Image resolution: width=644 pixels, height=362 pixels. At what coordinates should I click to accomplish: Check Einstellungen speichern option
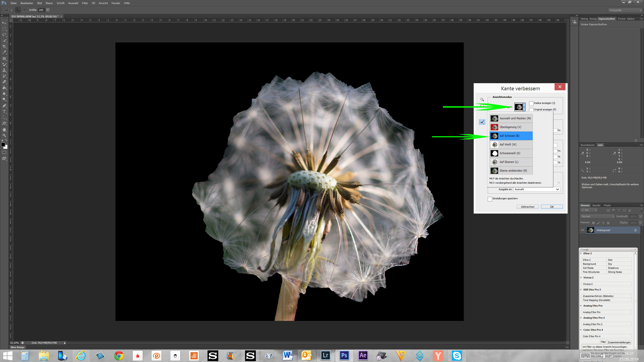(490, 199)
